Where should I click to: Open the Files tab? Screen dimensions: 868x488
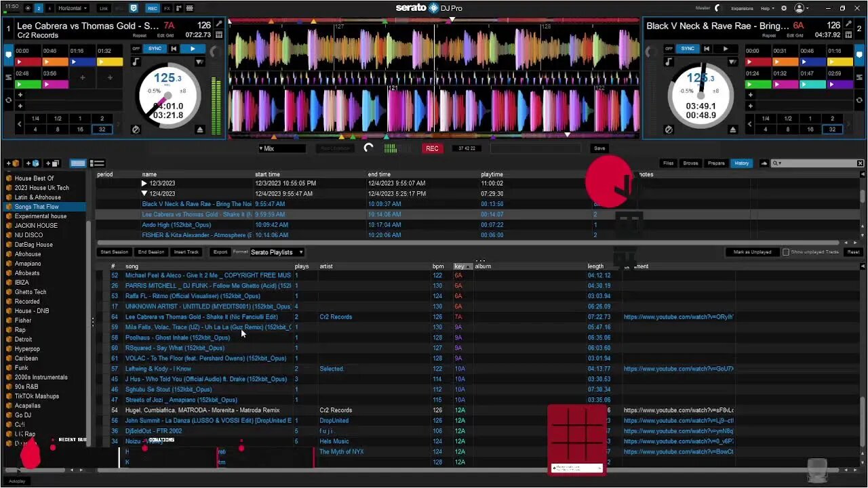(x=669, y=163)
